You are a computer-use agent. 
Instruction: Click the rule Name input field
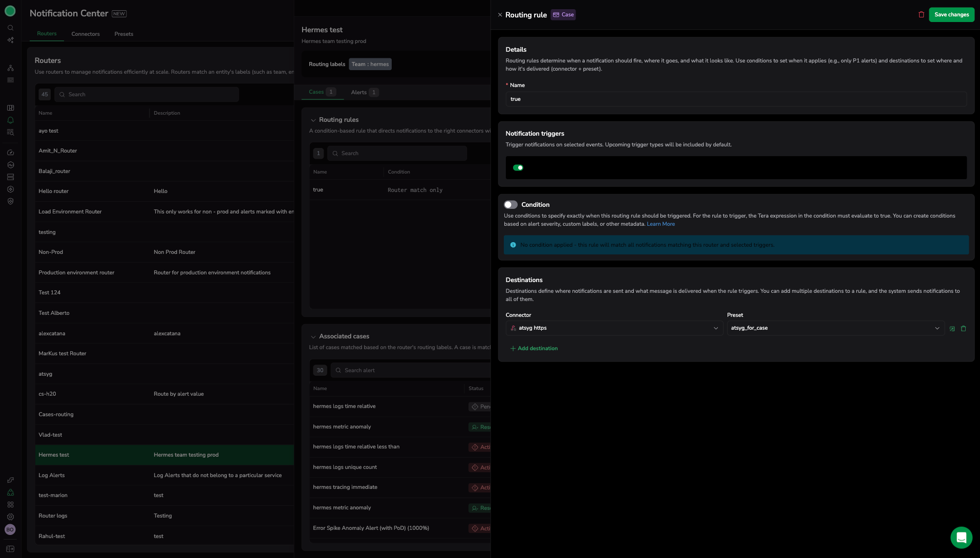[x=736, y=99]
